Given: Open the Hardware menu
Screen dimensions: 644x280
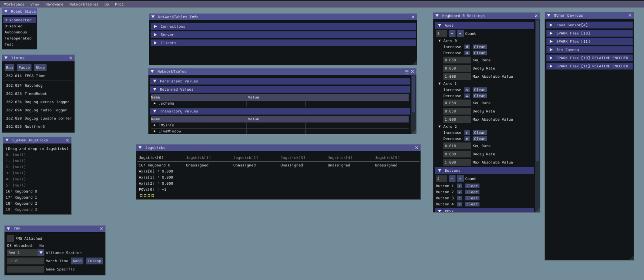Looking at the screenshot, I should point(54,4).
